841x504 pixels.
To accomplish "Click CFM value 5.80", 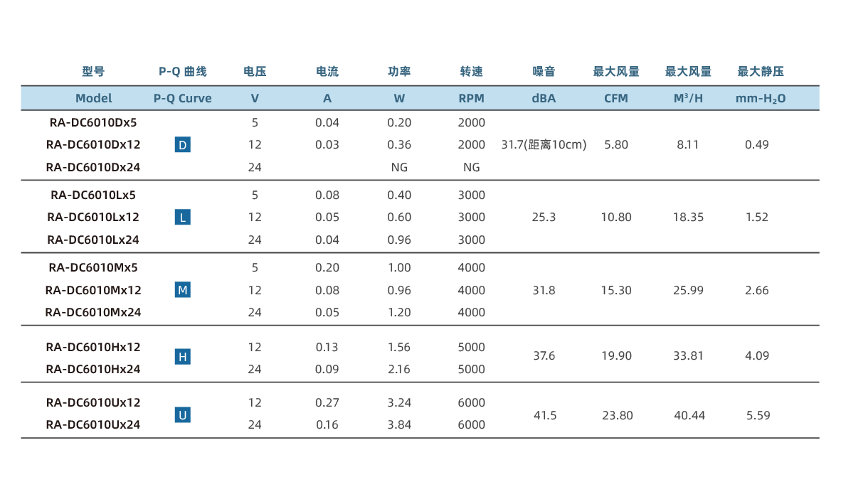I will pyautogui.click(x=615, y=144).
